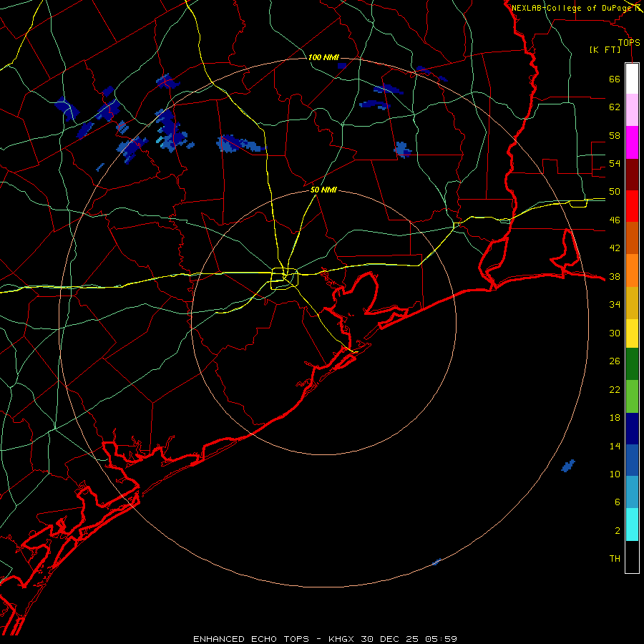Image resolution: width=644 pixels, height=644 pixels.
Task: Click the '05:59' timestamp
Action: 441,639
